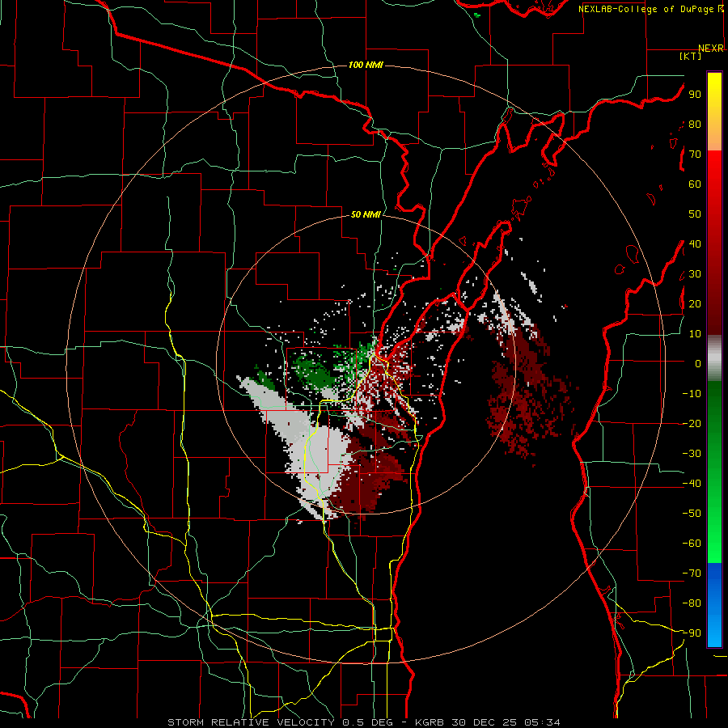Click the 20 value on velocity scale

coord(695,304)
